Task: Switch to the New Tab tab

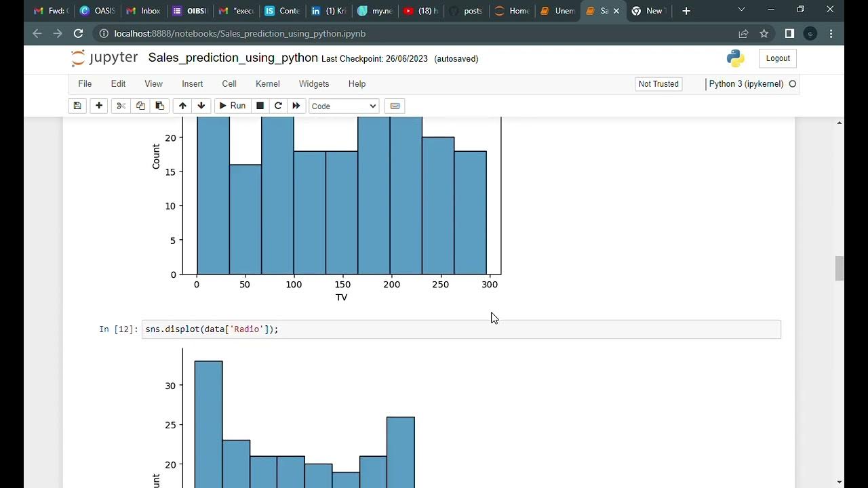Action: (649, 11)
